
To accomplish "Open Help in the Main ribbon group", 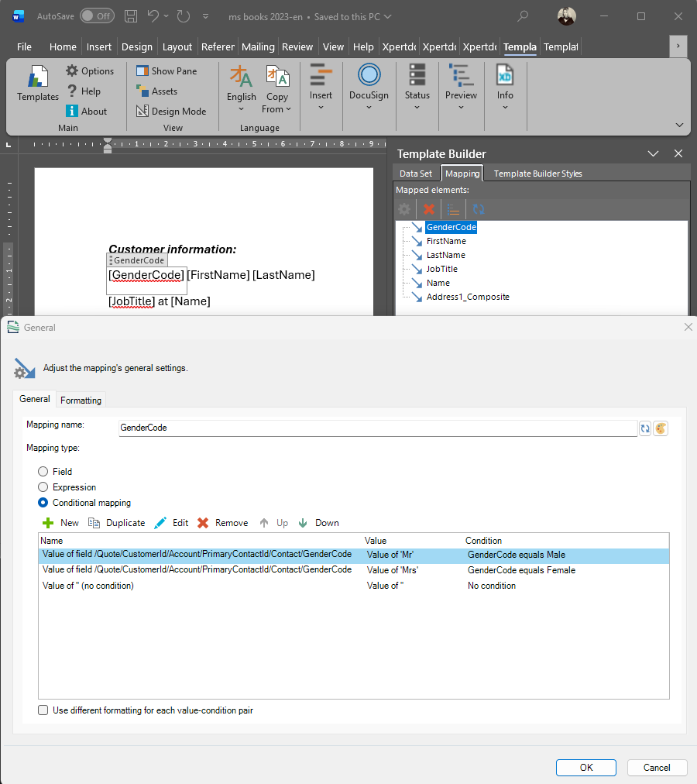I will coord(84,91).
